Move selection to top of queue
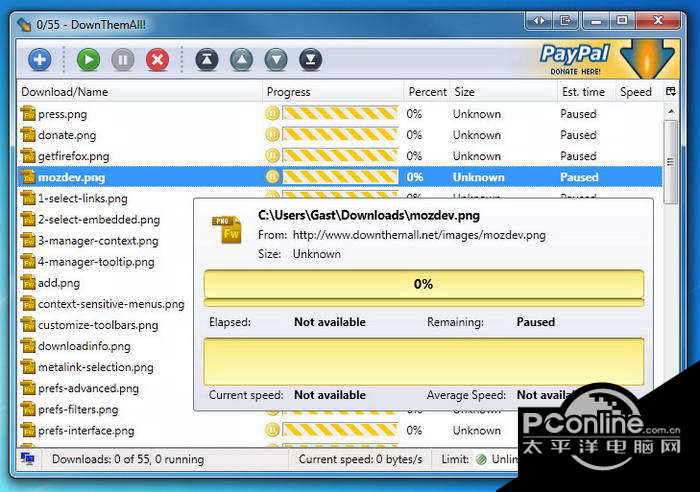 coord(207,60)
